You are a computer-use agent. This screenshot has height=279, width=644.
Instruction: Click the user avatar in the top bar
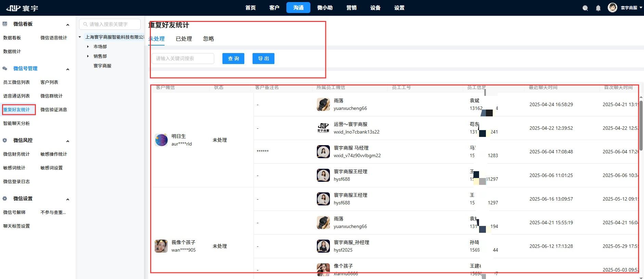tap(612, 7)
